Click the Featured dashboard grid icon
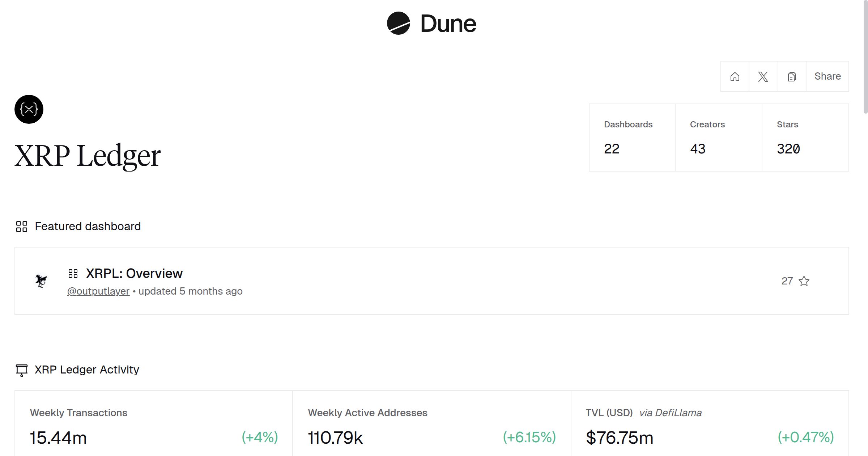This screenshot has height=456, width=868. pyautogui.click(x=22, y=227)
